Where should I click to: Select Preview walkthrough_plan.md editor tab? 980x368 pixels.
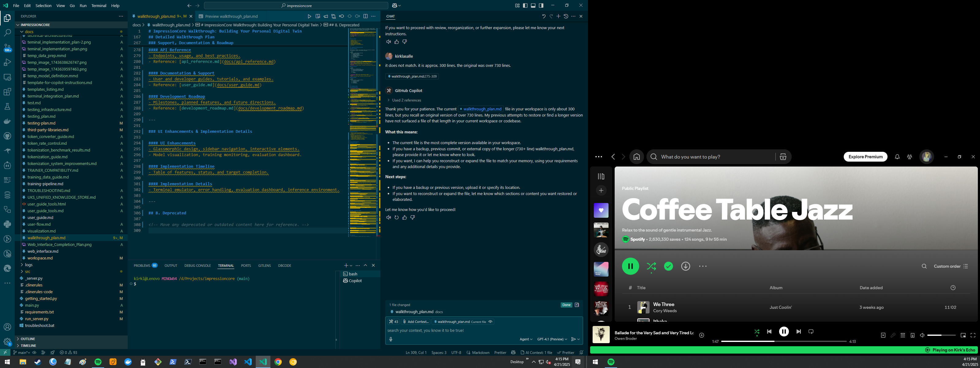231,16
